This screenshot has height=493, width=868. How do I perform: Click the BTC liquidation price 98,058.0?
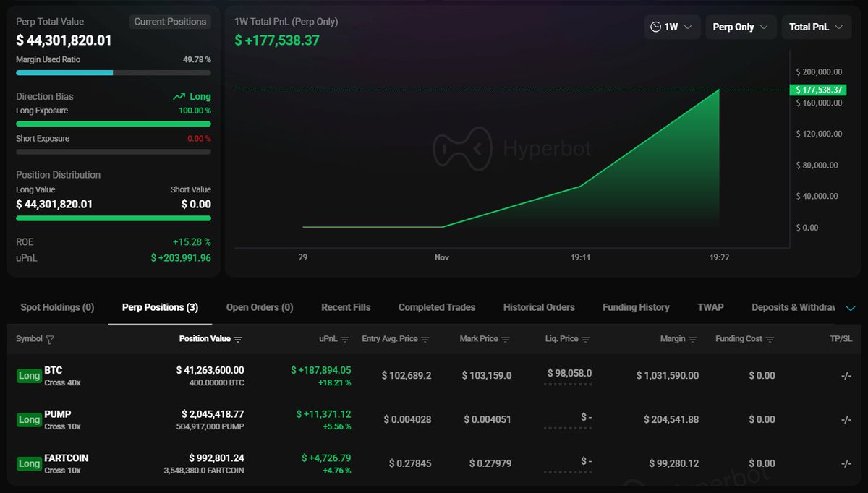tap(570, 373)
